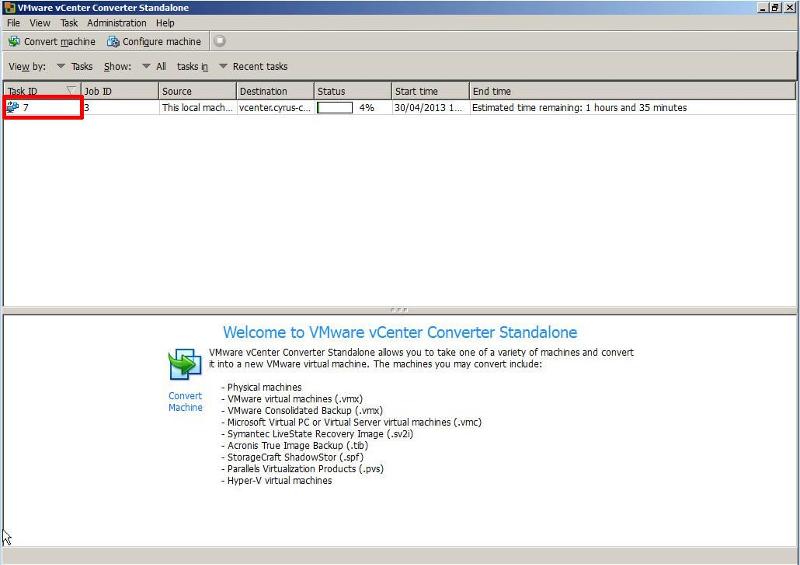Sort by the Status column header
800x565 pixels.
tap(353, 91)
